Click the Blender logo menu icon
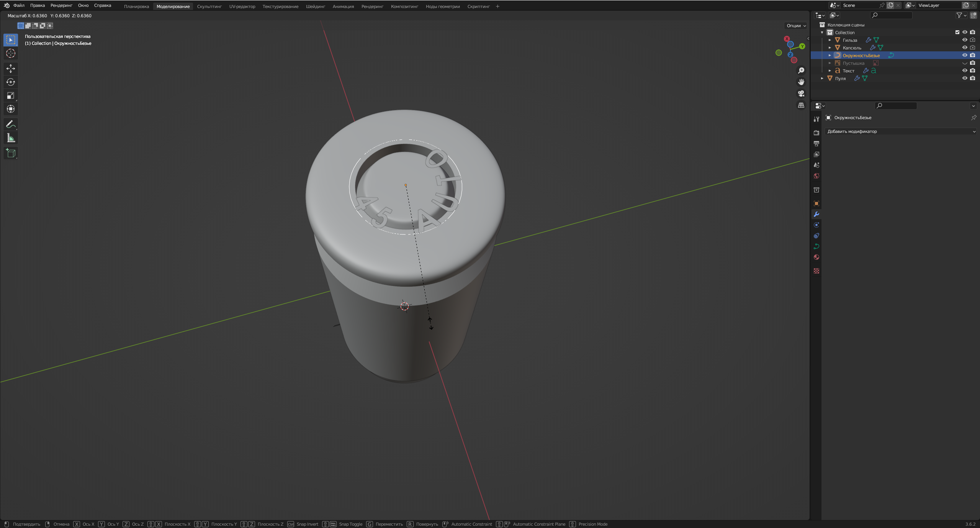Screen dimensions: 980x528 (7, 5)
